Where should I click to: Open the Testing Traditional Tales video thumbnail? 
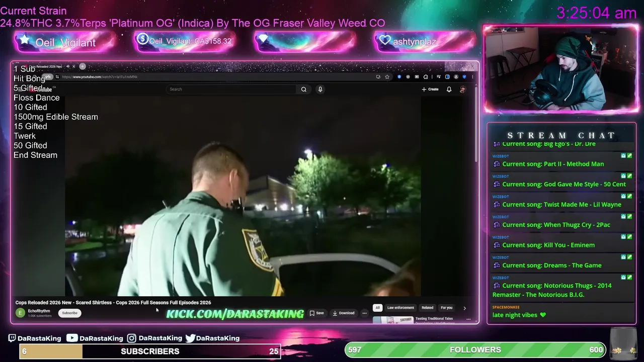(x=393, y=319)
